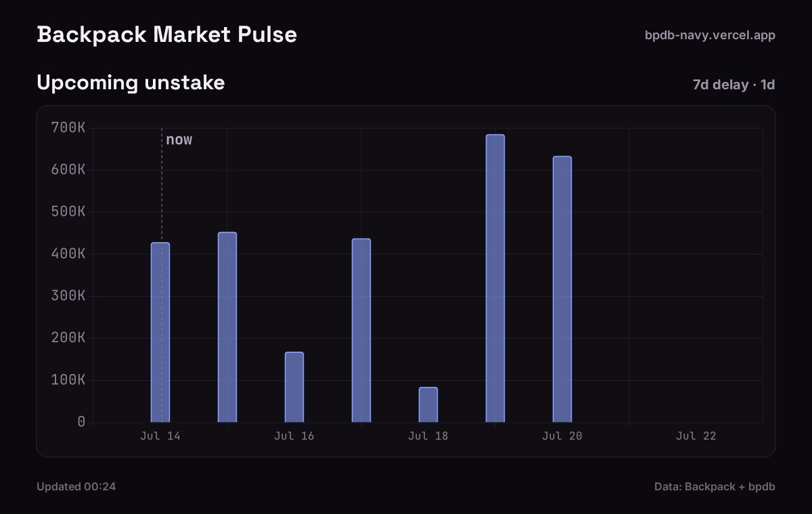Click the Jul 18 x-axis label

428,436
